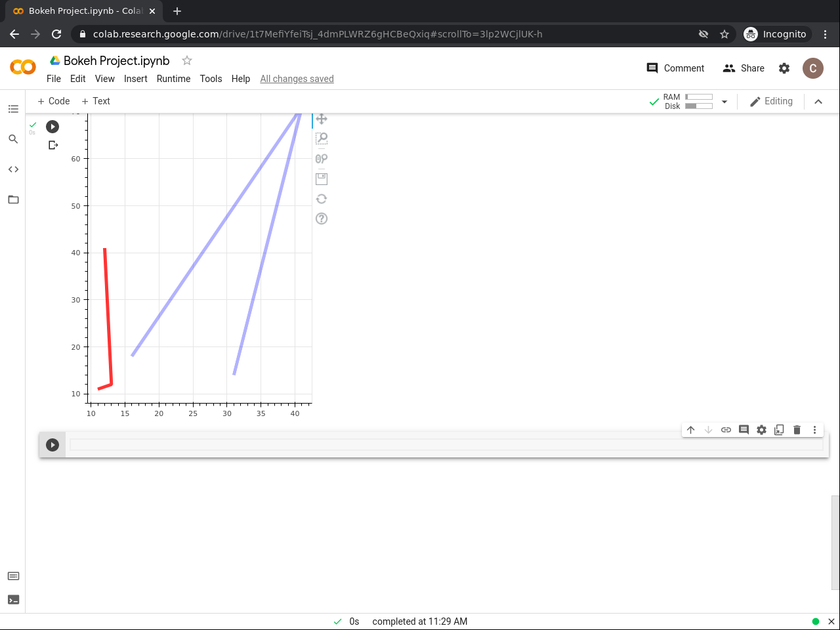The width and height of the screenshot is (840, 630).
Task: Click the RAM usage bar
Action: click(x=699, y=97)
